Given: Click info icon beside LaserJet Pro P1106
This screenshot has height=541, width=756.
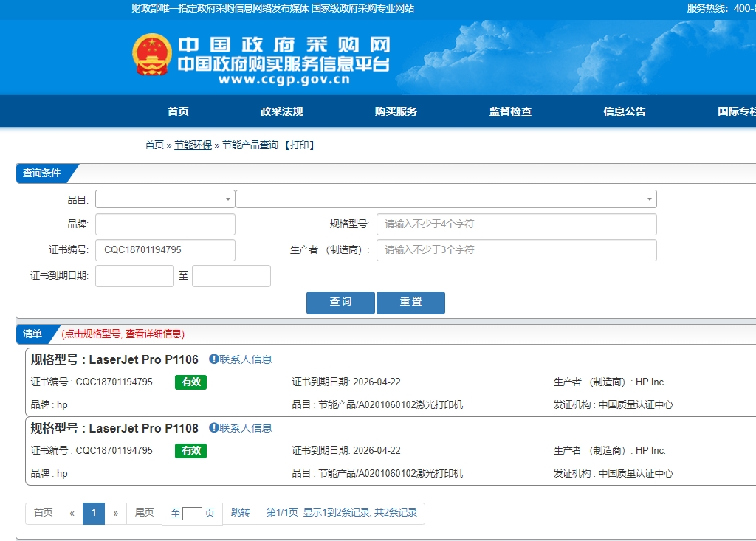Looking at the screenshot, I should coord(213,359).
